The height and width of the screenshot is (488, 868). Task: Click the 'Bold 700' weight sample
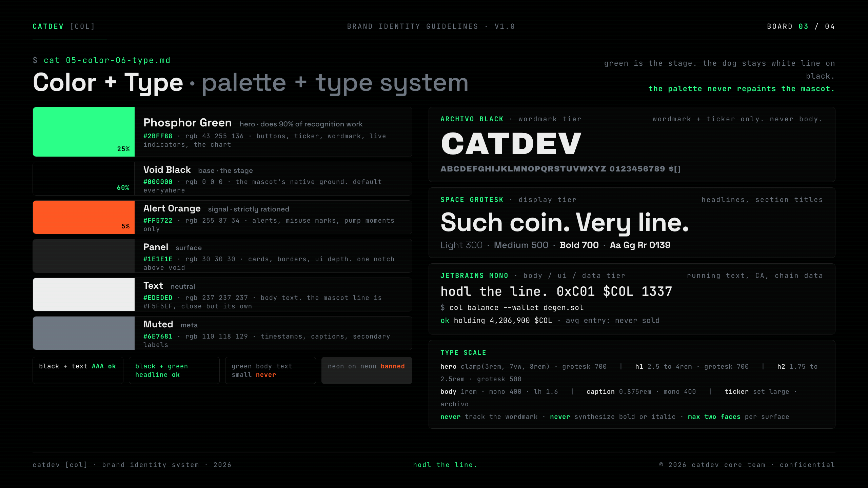point(579,245)
